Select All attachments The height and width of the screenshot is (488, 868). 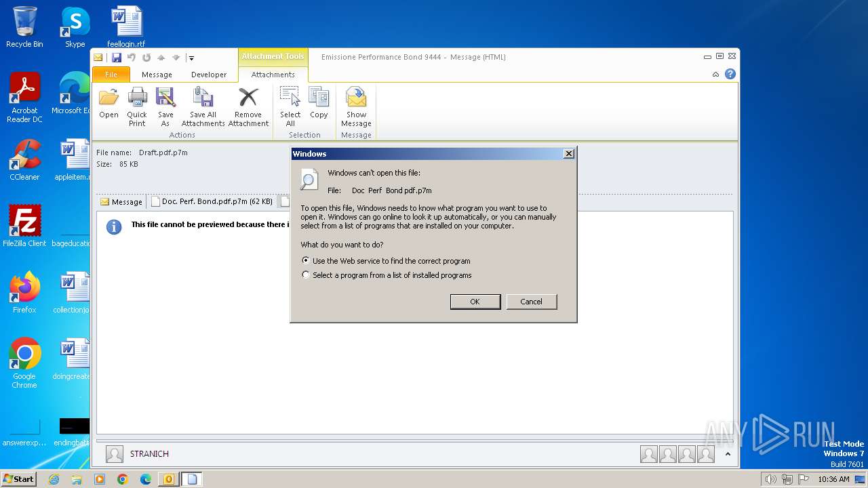click(290, 107)
